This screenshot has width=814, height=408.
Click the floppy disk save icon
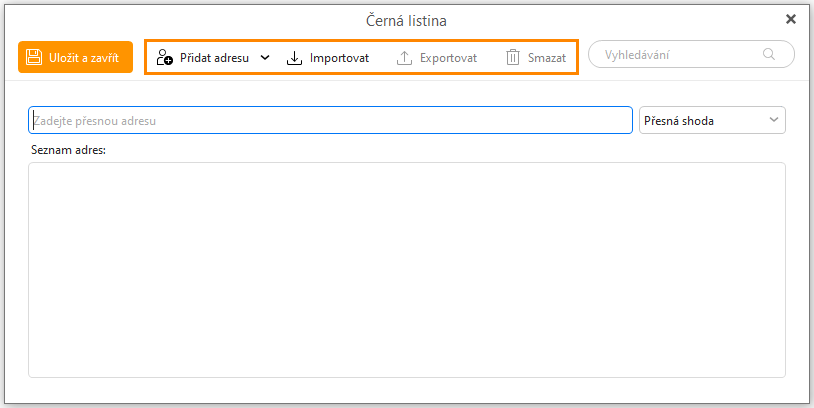coord(34,57)
